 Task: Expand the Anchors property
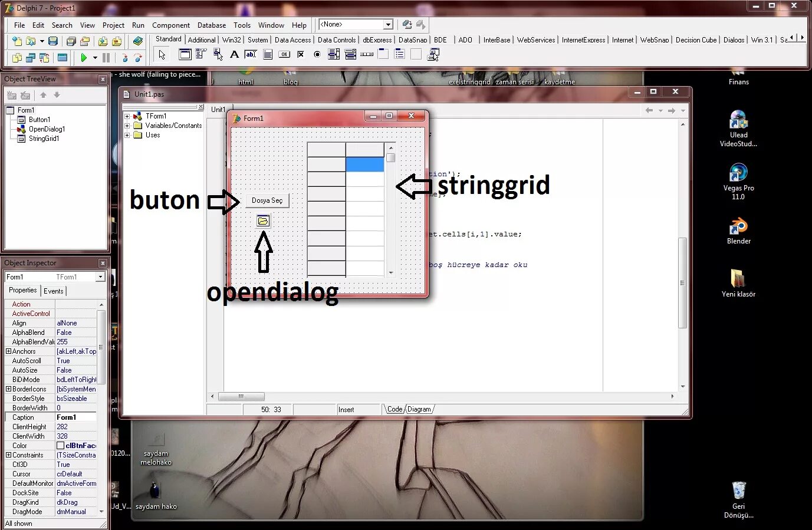(9, 351)
